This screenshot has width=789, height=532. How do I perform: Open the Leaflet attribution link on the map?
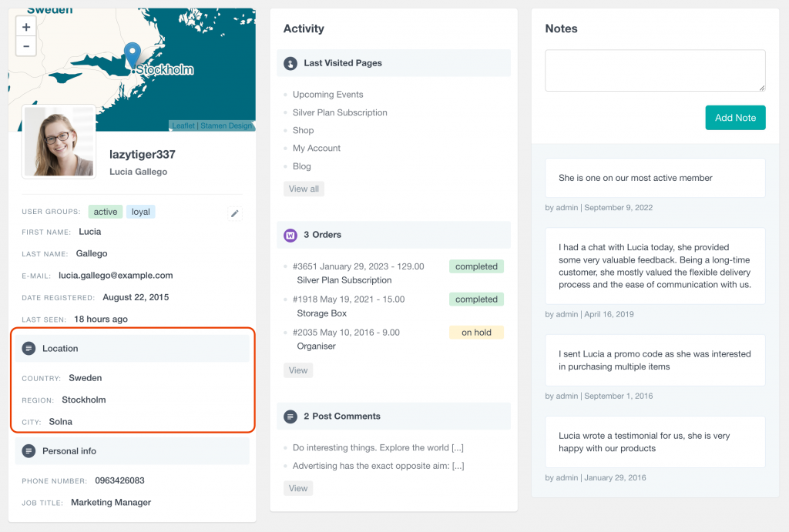[183, 125]
